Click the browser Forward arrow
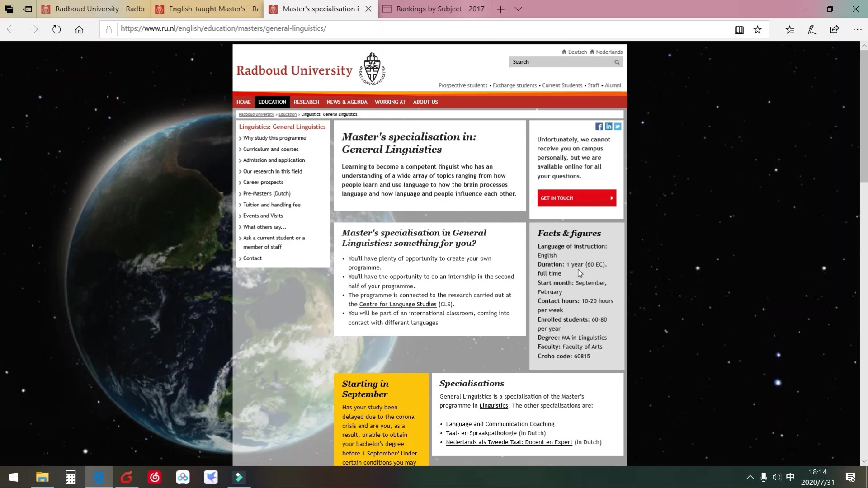Screen dimensions: 868x488 (34, 29)
